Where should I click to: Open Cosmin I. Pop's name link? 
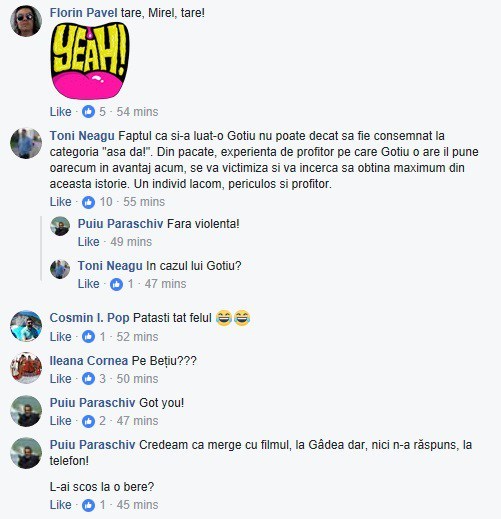(x=89, y=318)
